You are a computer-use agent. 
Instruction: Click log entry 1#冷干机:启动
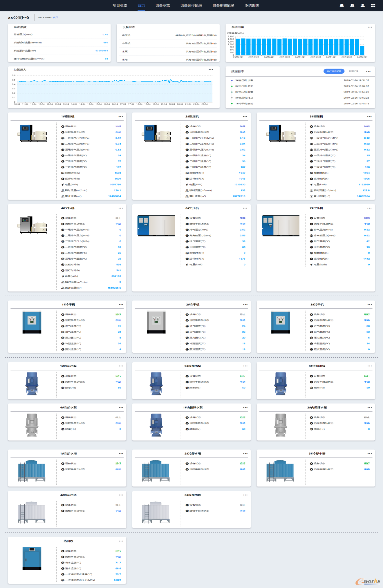244,104
